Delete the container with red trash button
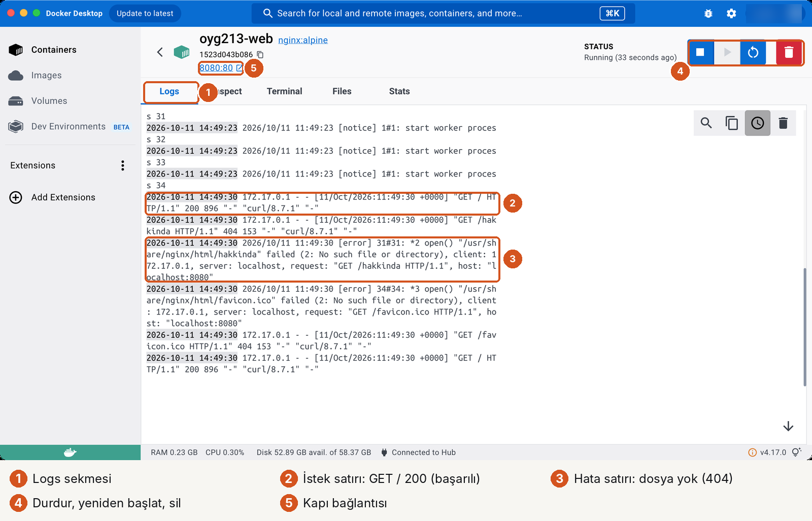This screenshot has height=521, width=812. pyautogui.click(x=789, y=52)
